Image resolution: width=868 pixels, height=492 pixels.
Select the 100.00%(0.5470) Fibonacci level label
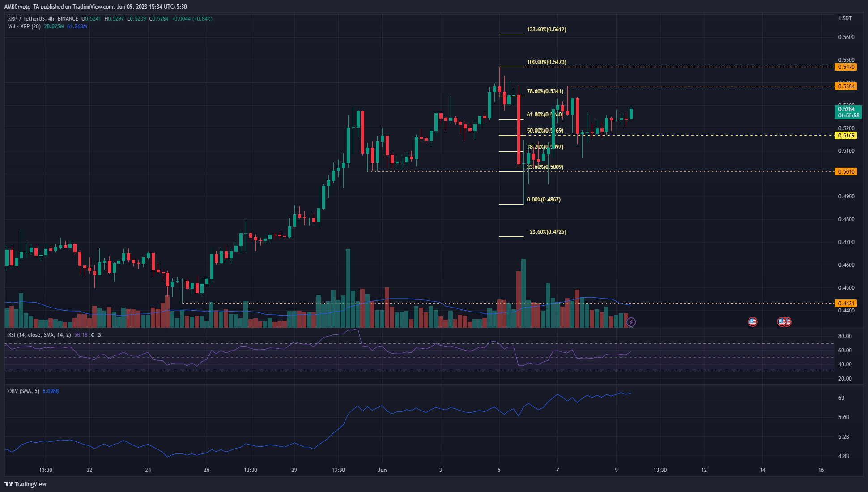[x=546, y=62]
